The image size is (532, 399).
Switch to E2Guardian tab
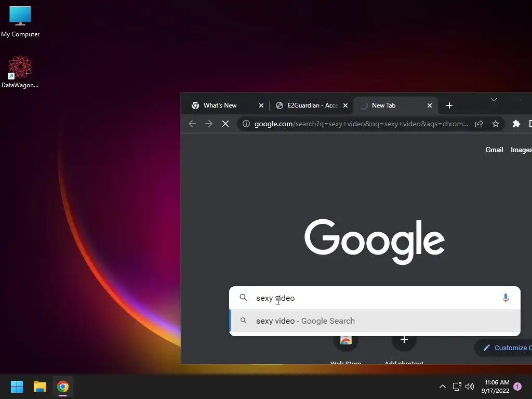click(312, 105)
